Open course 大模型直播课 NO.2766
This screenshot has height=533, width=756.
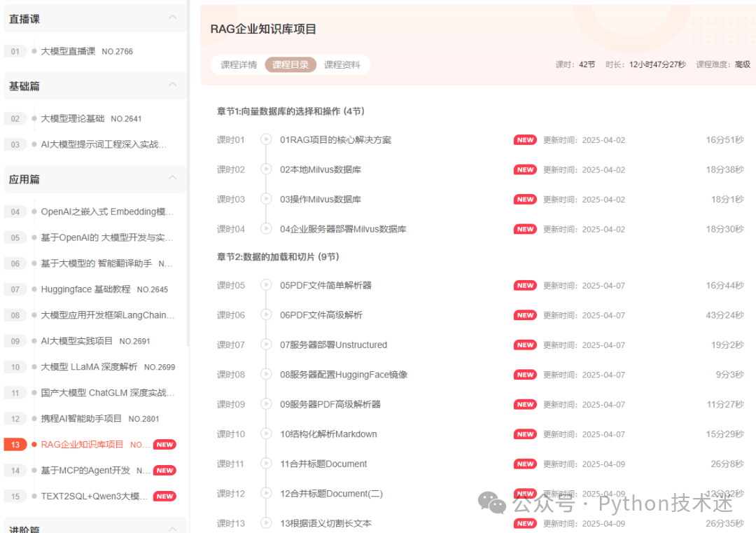(x=87, y=51)
